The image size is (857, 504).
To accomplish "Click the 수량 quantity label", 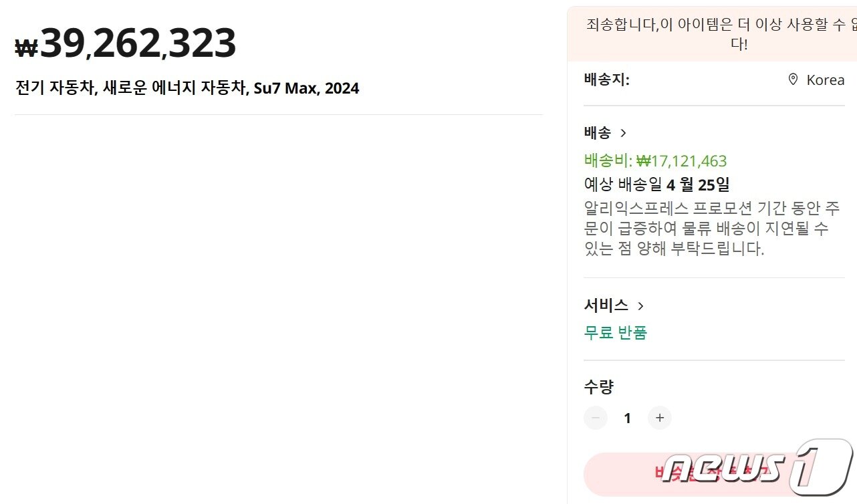I will coord(598,386).
